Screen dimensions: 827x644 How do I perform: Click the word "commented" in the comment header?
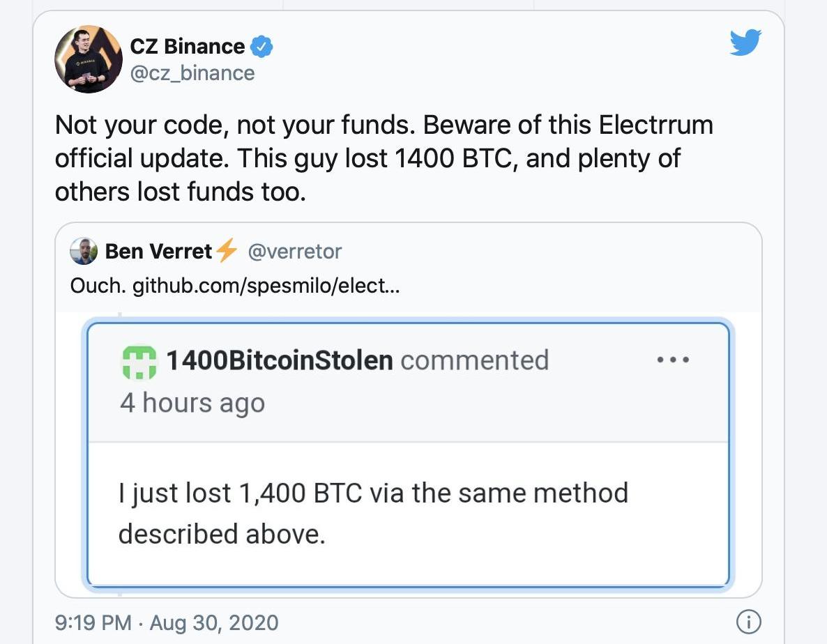coord(475,360)
